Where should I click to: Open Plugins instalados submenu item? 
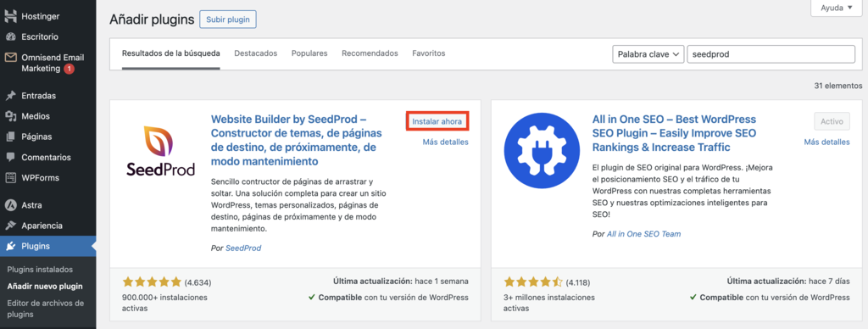point(40,270)
